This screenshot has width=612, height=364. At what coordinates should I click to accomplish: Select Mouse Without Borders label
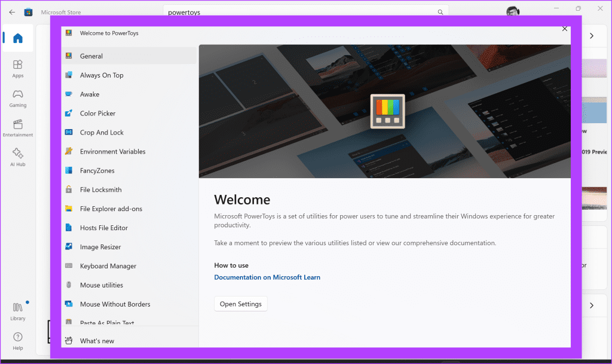[x=115, y=304]
